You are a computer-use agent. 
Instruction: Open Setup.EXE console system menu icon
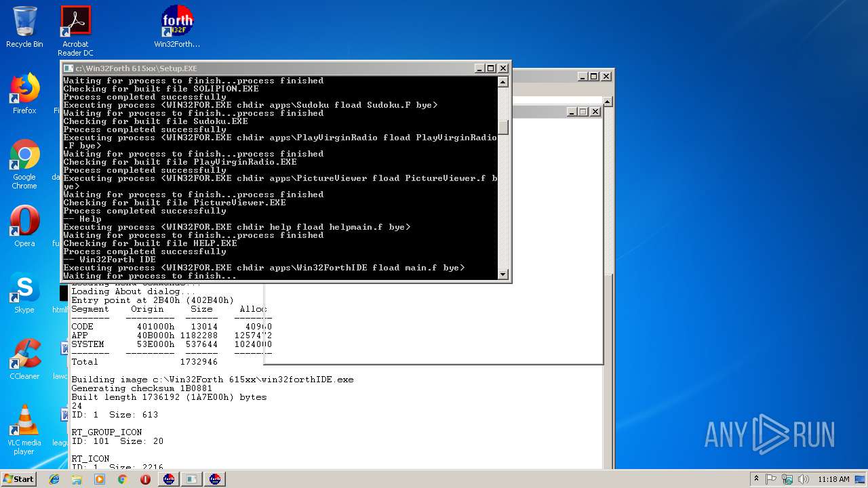pos(68,68)
